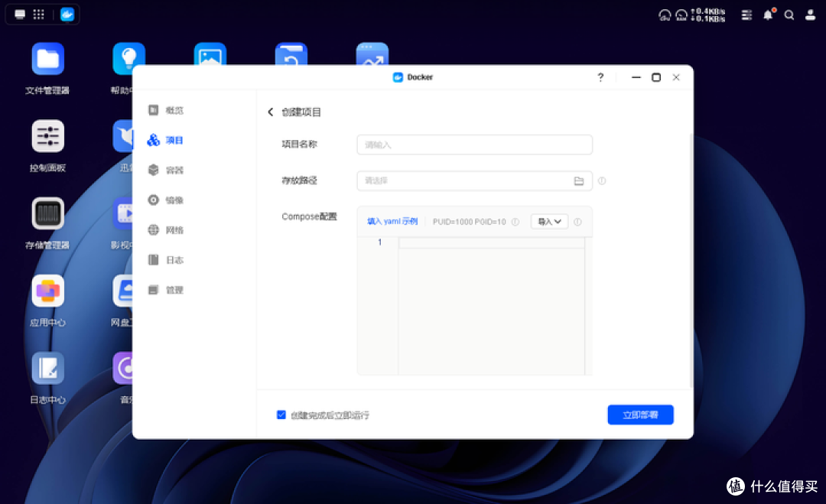Open the 存储管理器 desktop icon

tap(47, 213)
